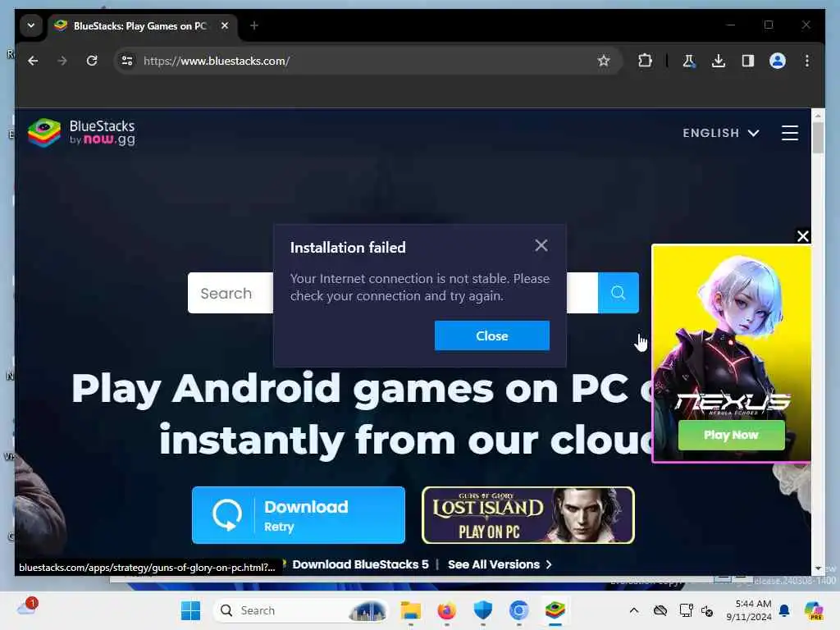
Task: Close the Nexus ad with the X
Action: tap(802, 236)
